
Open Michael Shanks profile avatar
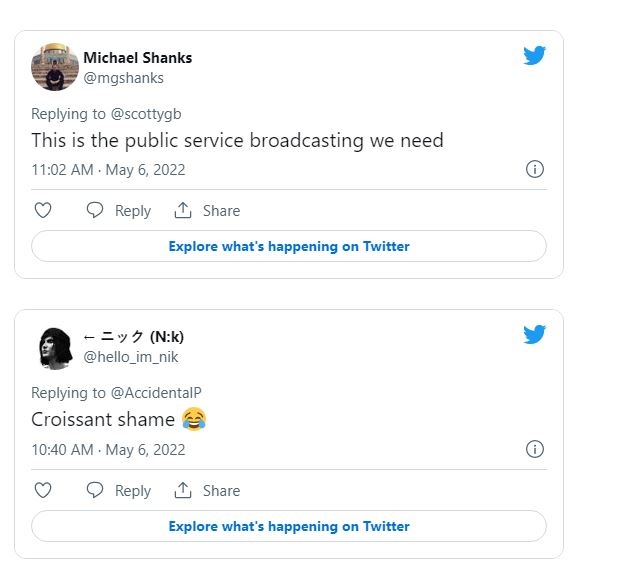(x=55, y=67)
